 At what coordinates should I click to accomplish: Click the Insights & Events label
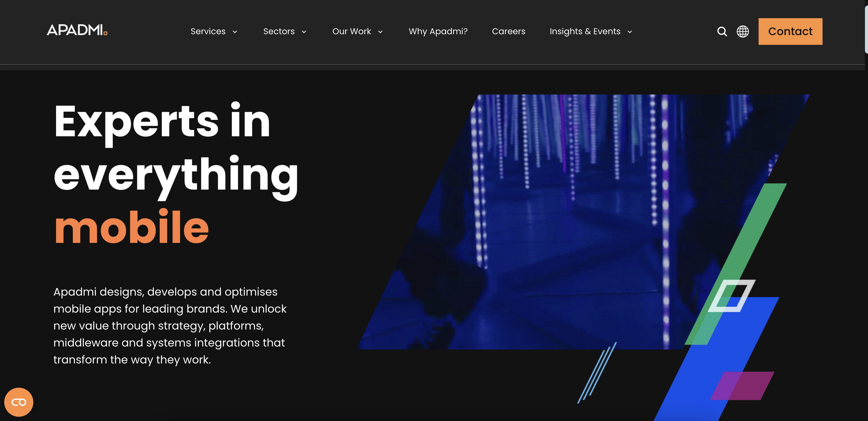[x=585, y=31]
